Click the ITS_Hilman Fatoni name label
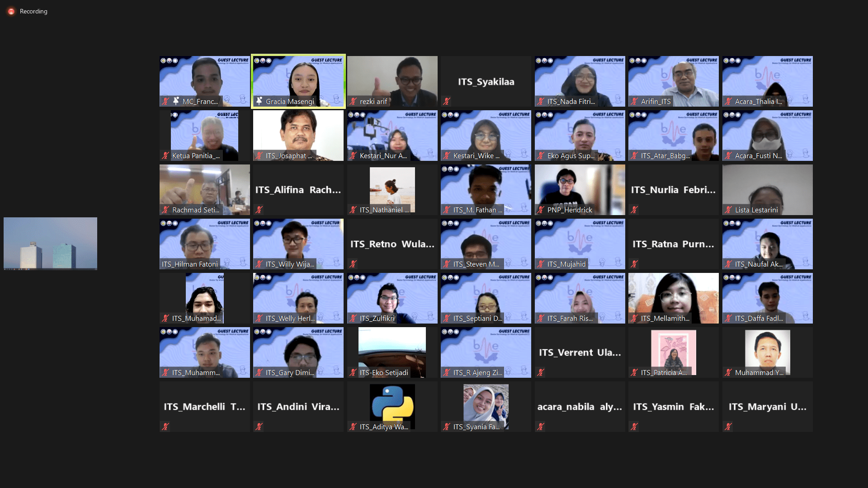This screenshot has height=488, width=868. pos(190,264)
